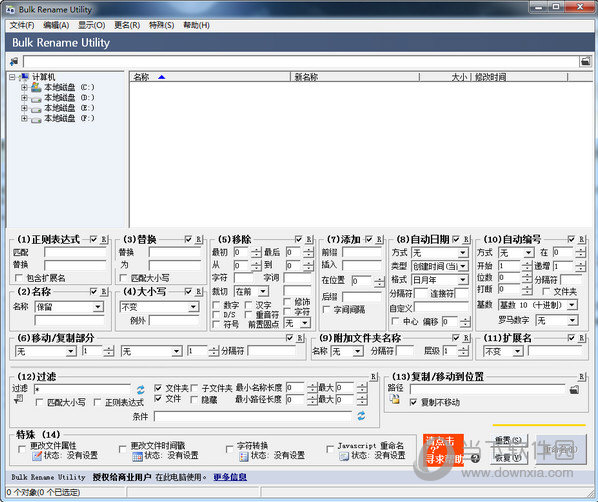Increase the 最小名称长度 spinner value
Image resolution: width=598 pixels, height=502 pixels.
click(312, 385)
